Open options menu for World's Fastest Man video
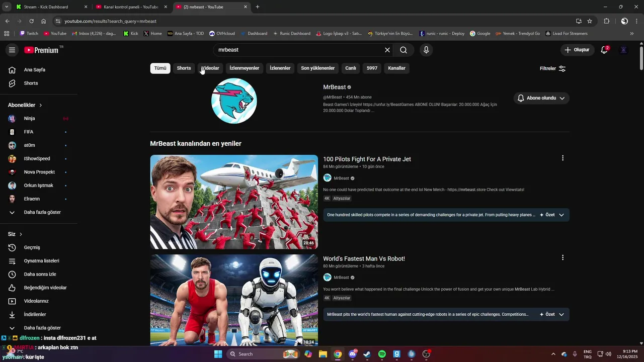The image size is (644, 362). point(562,257)
